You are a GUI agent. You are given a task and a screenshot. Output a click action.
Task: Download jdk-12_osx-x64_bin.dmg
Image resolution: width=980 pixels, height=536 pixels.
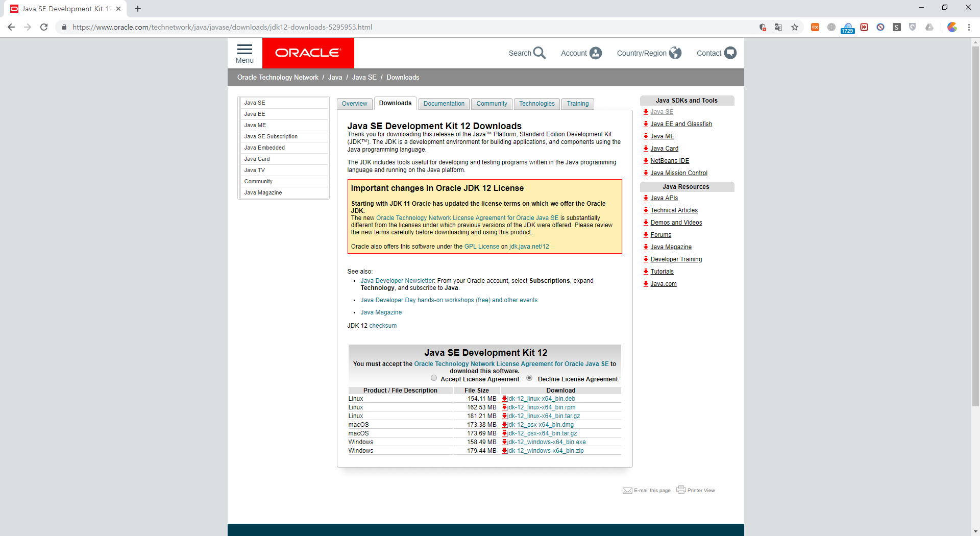click(541, 425)
